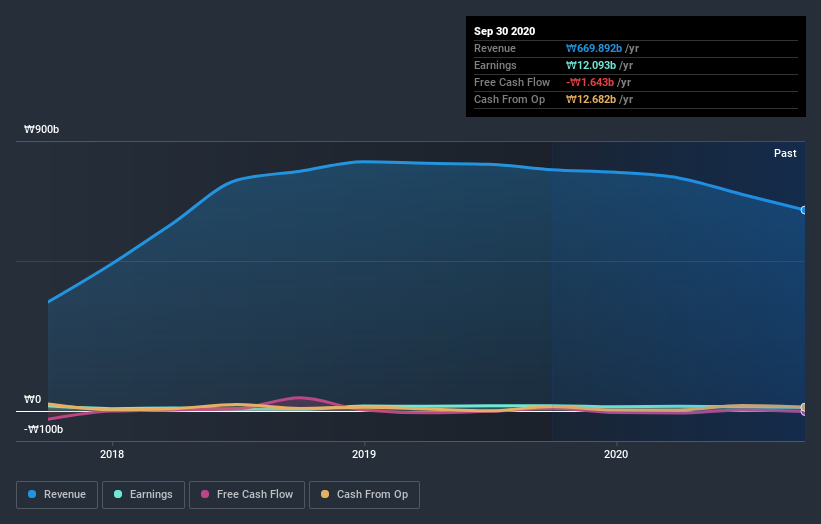The width and height of the screenshot is (821, 524).
Task: Click the 2020 x-axis label
Action: point(616,454)
